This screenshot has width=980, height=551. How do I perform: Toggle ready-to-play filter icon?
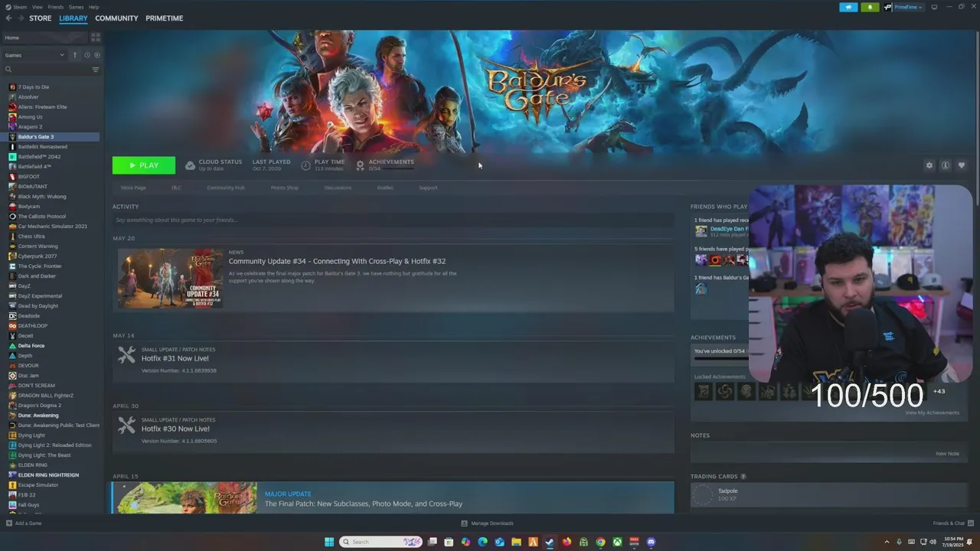(97, 55)
